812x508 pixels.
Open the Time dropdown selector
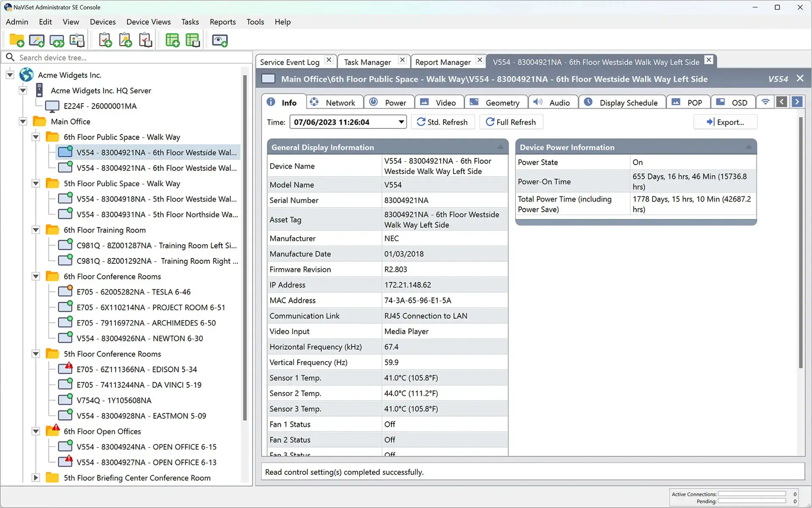point(401,122)
